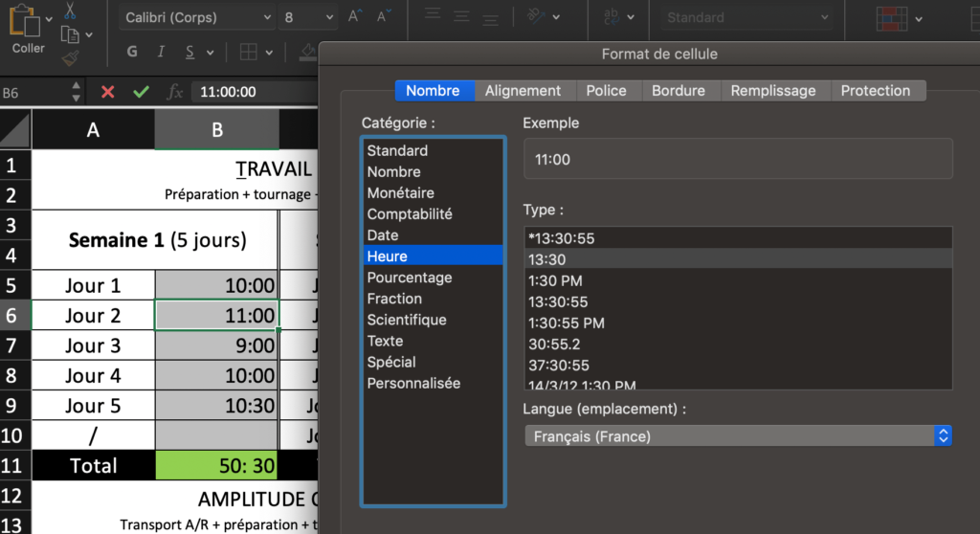
Task: Select Pourcentage in the category list
Action: tap(409, 278)
